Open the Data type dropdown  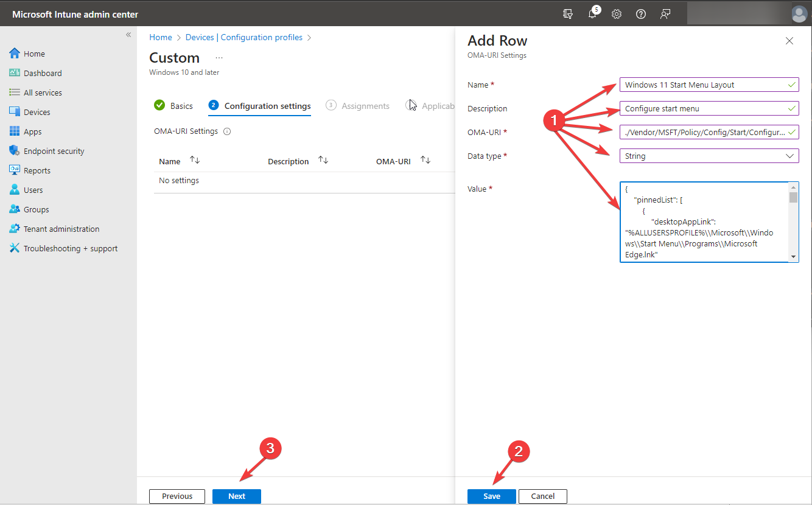tap(709, 156)
